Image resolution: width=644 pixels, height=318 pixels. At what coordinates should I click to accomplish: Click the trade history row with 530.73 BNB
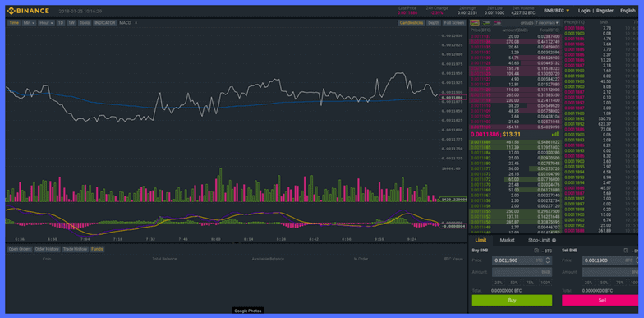[x=601, y=118]
